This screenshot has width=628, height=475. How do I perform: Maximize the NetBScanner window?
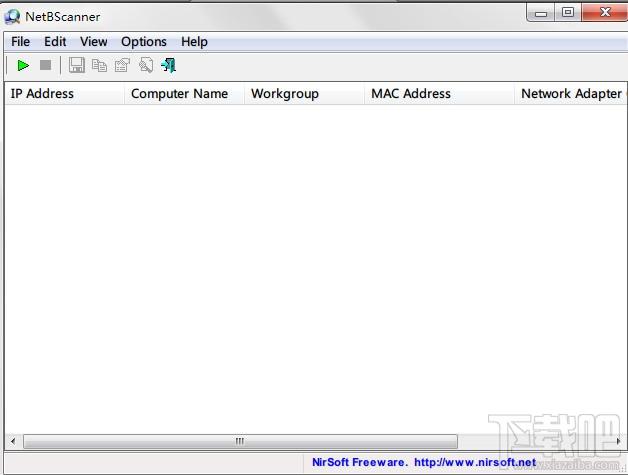[568, 12]
